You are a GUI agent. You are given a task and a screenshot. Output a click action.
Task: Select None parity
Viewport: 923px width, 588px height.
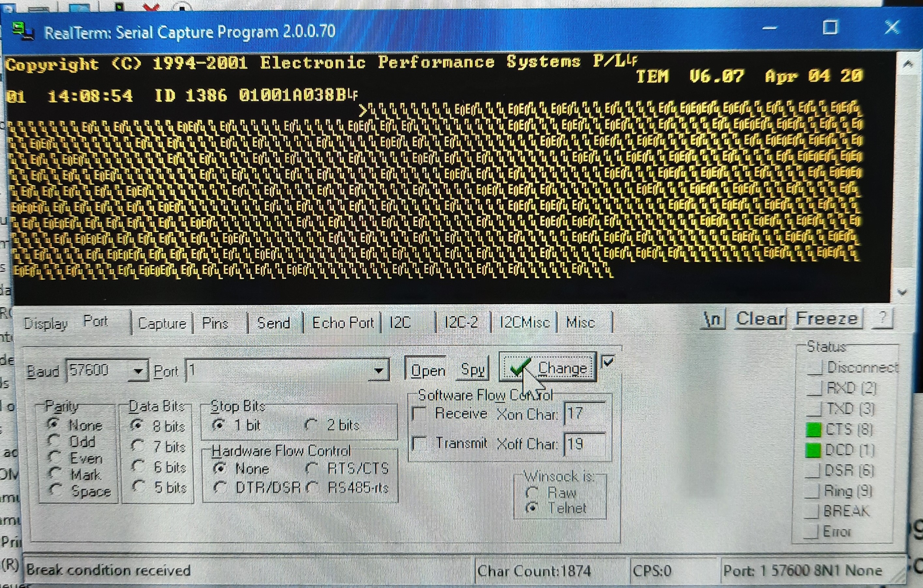click(54, 424)
